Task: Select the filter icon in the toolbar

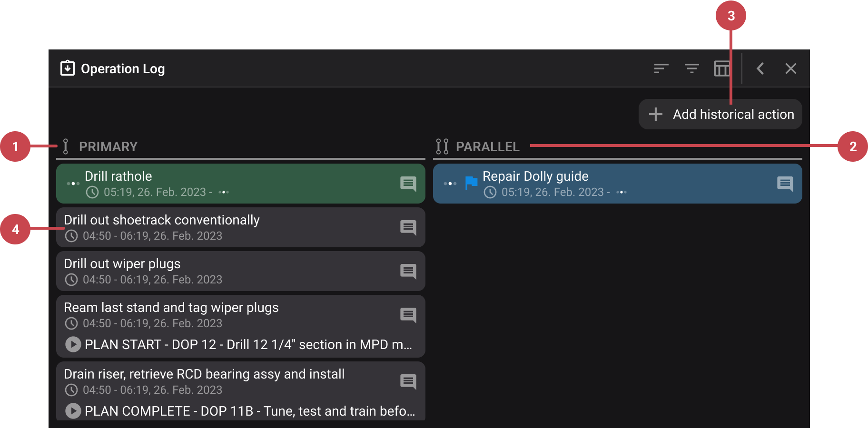Action: click(691, 68)
